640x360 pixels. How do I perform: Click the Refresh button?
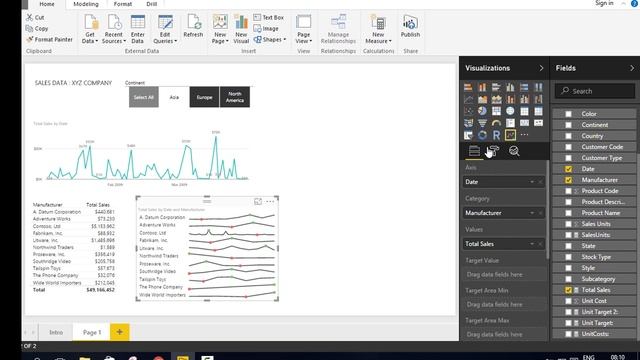(193, 27)
